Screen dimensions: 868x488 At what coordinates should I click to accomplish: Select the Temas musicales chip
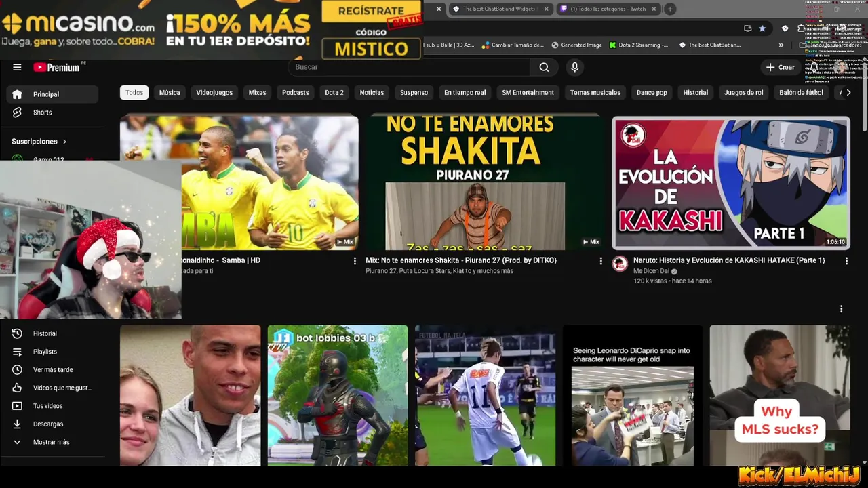(595, 92)
